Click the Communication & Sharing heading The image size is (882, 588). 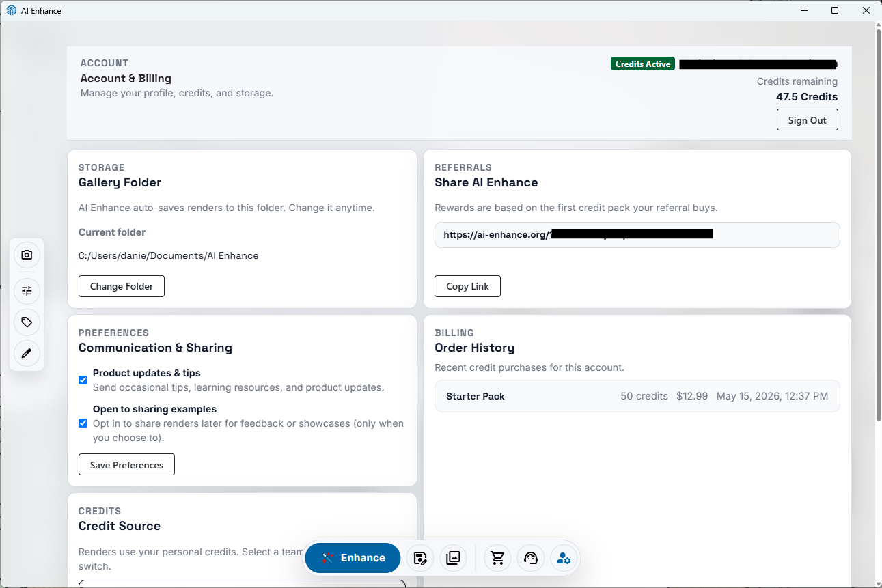pyautogui.click(x=155, y=348)
